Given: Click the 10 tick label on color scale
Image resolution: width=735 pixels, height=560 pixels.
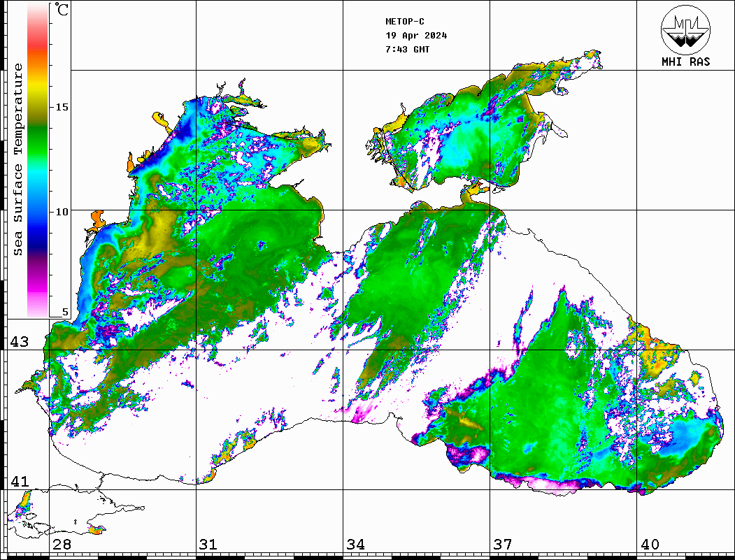Looking at the screenshot, I should 62,212.
